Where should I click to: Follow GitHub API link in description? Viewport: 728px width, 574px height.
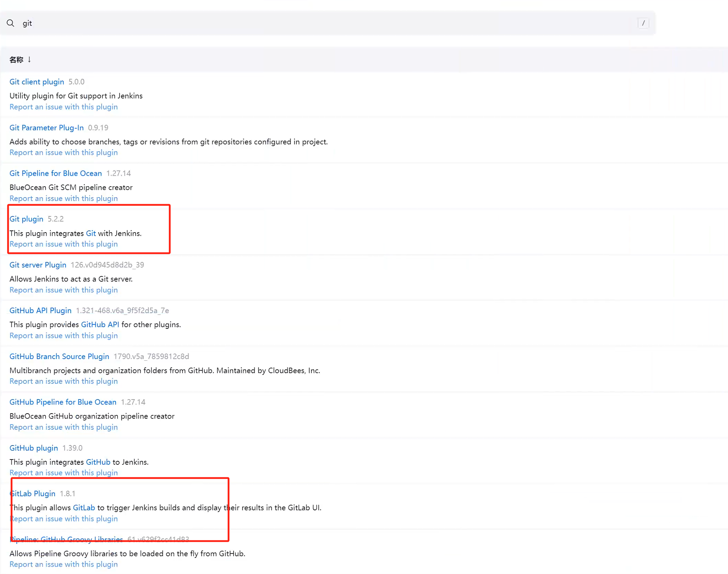point(100,325)
